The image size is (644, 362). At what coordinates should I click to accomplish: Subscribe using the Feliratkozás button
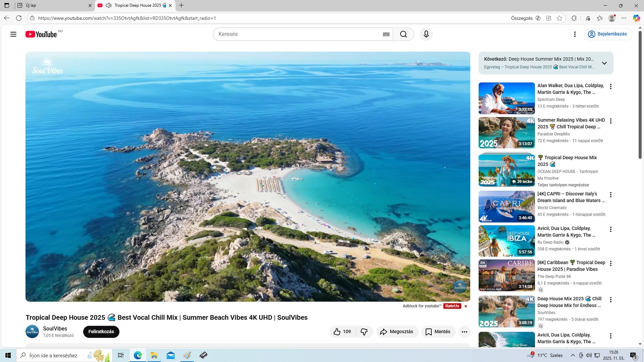(101, 332)
